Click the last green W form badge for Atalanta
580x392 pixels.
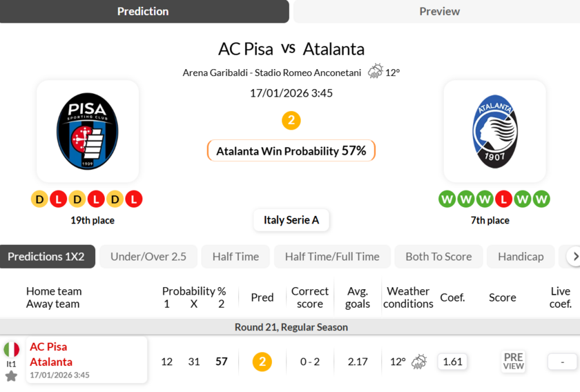click(541, 199)
